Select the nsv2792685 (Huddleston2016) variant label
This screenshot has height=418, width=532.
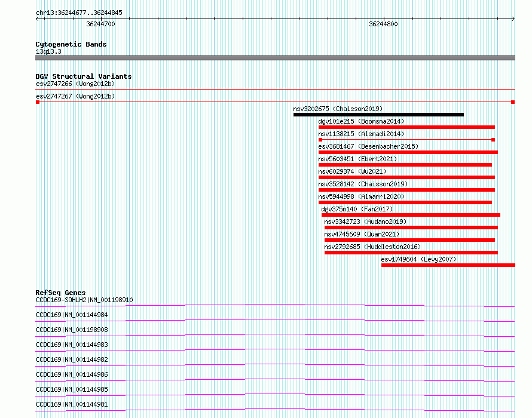click(x=372, y=247)
